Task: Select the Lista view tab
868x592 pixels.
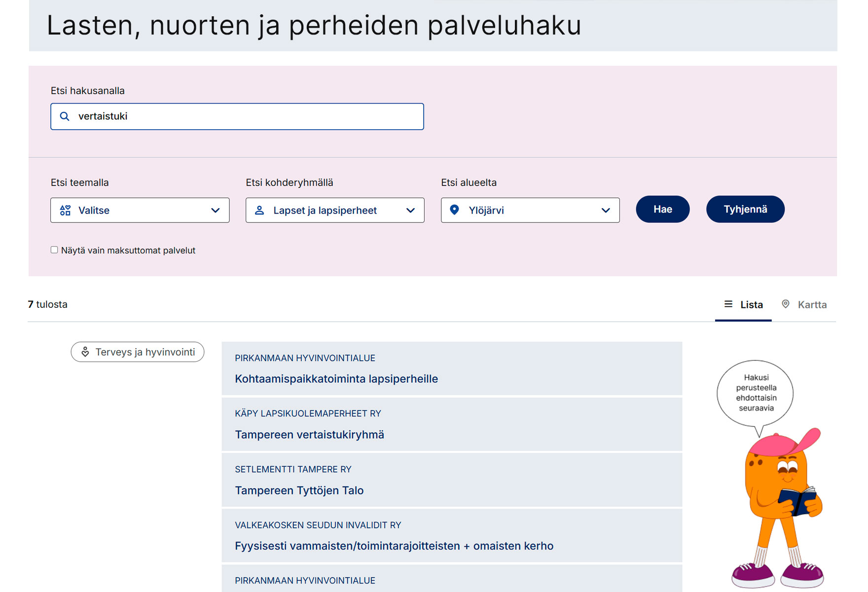Action: tap(743, 305)
